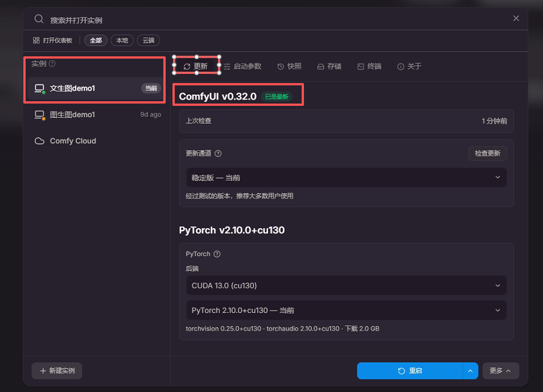The image size is (543, 392).
Task: Click the 新建实例 button
Action: pos(57,371)
